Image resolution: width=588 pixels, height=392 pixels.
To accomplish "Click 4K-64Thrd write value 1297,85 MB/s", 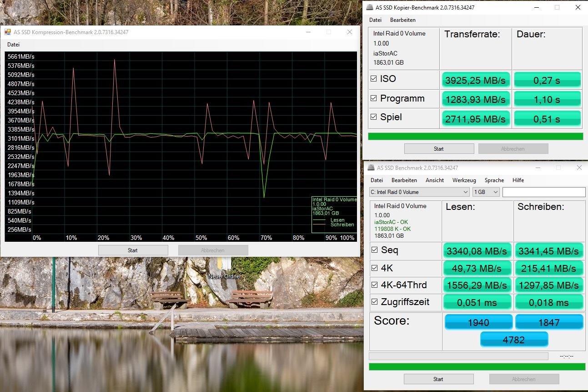I will pos(549,285).
